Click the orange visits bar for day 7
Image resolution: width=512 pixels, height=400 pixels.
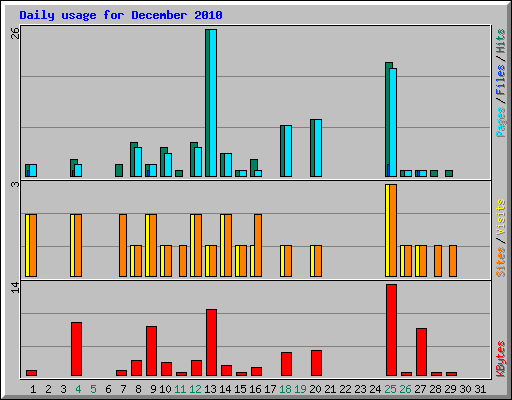[123, 245]
